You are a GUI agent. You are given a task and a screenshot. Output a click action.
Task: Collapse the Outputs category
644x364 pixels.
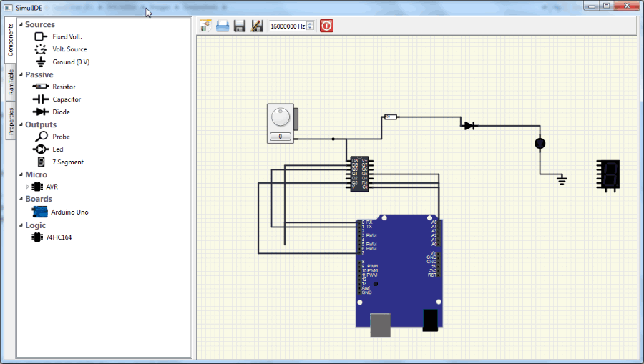click(x=21, y=124)
